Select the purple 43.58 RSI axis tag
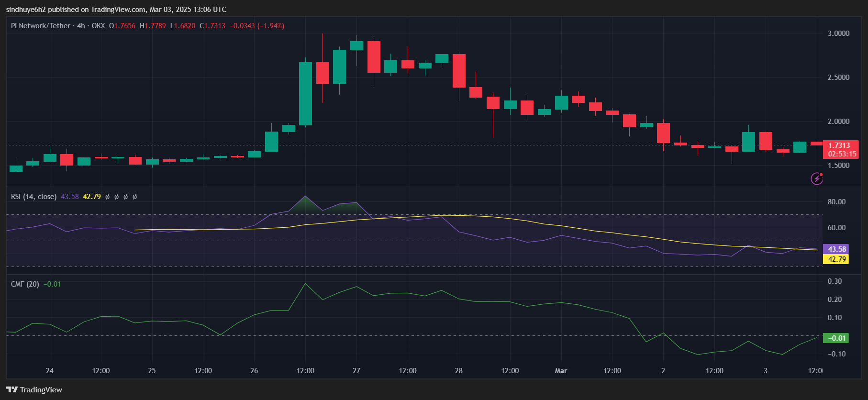The image size is (868, 400). coord(836,249)
